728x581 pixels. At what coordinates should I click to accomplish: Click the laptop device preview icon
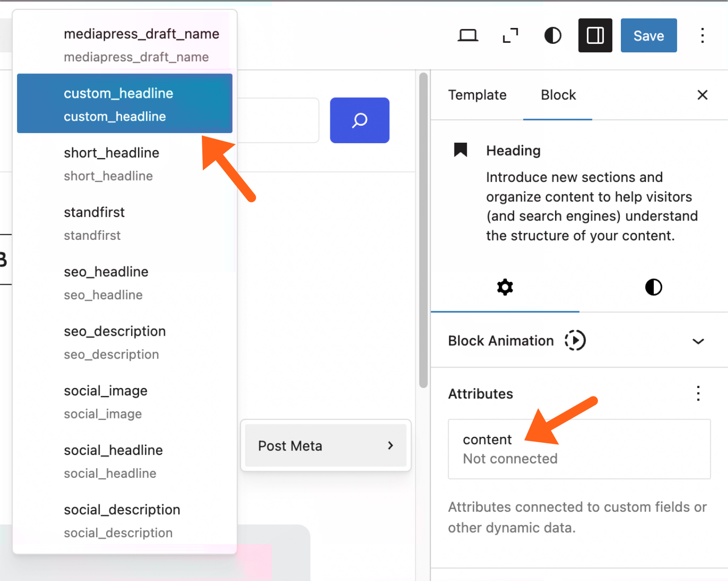point(467,35)
